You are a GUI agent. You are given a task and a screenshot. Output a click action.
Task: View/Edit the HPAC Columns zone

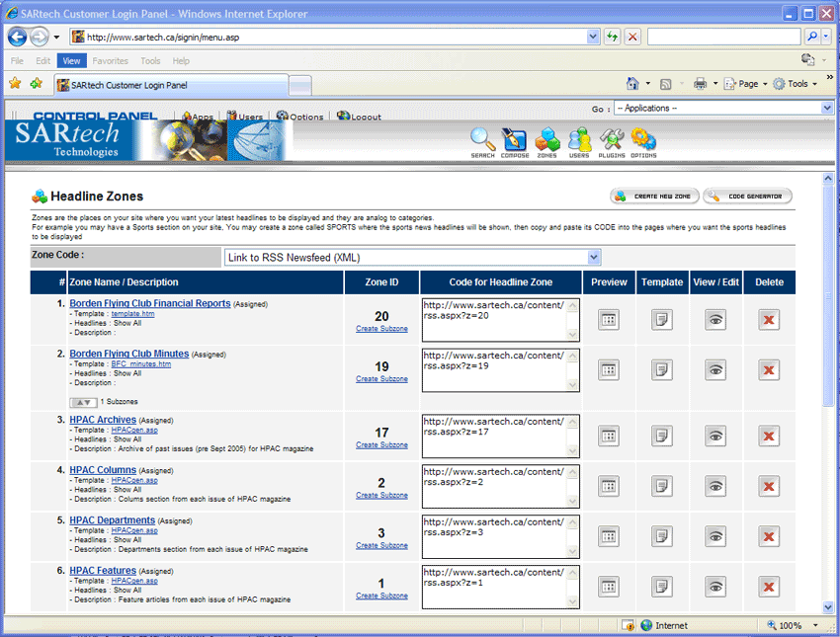click(x=715, y=487)
